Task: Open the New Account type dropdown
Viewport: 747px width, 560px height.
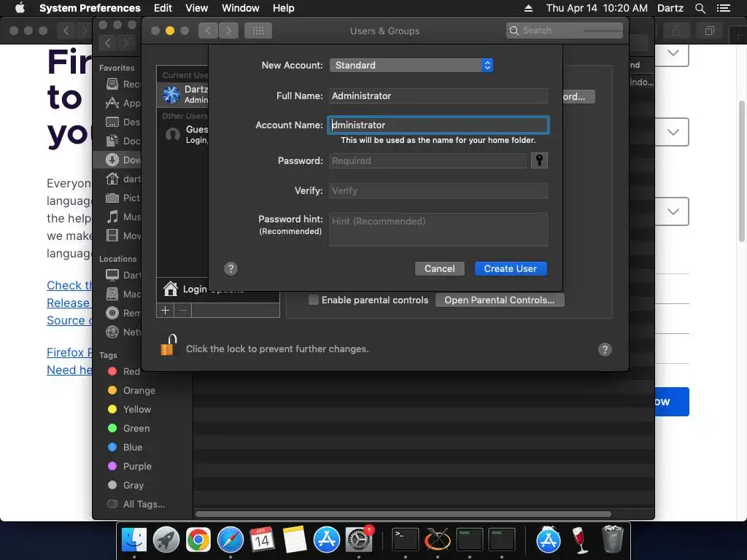Action: [411, 65]
